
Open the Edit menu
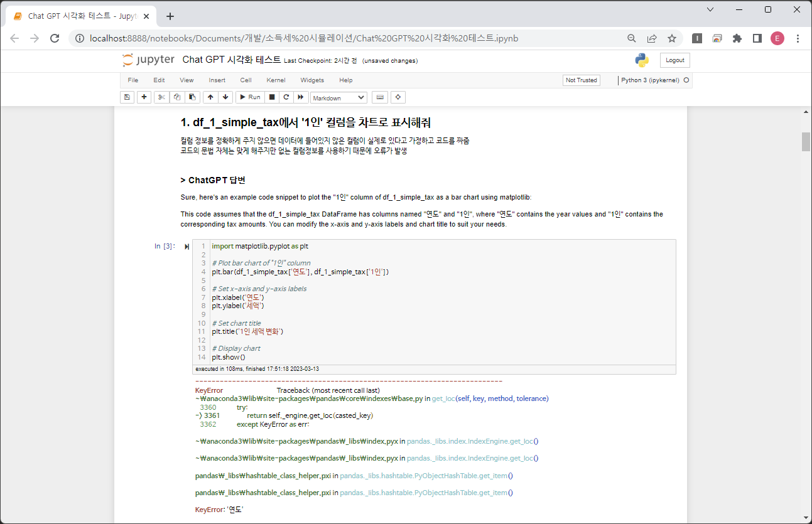(159, 80)
